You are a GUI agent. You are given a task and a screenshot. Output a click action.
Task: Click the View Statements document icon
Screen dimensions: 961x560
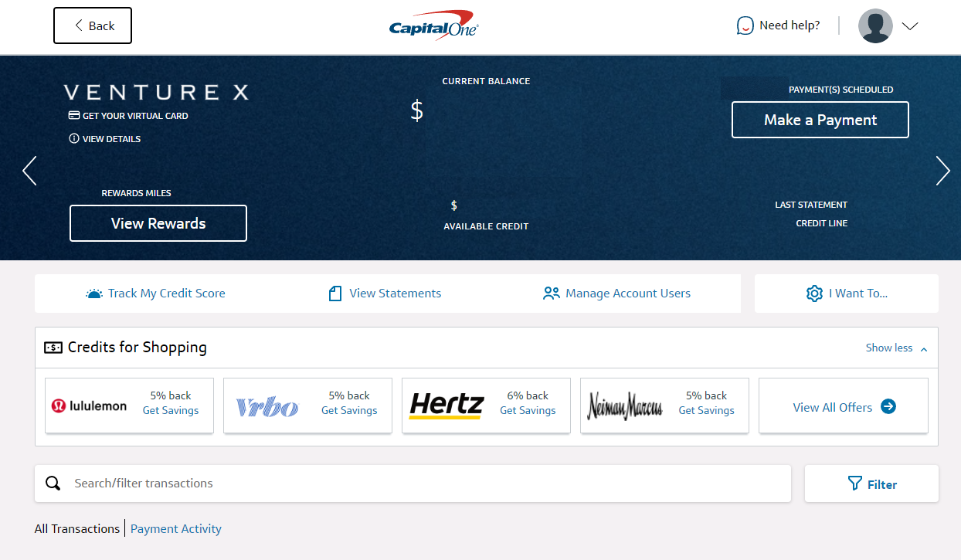(x=335, y=294)
